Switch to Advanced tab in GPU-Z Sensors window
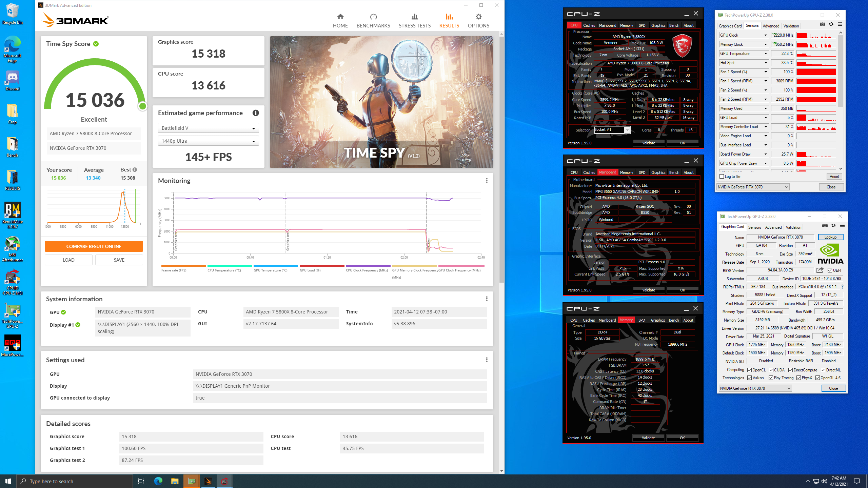 coord(771,26)
